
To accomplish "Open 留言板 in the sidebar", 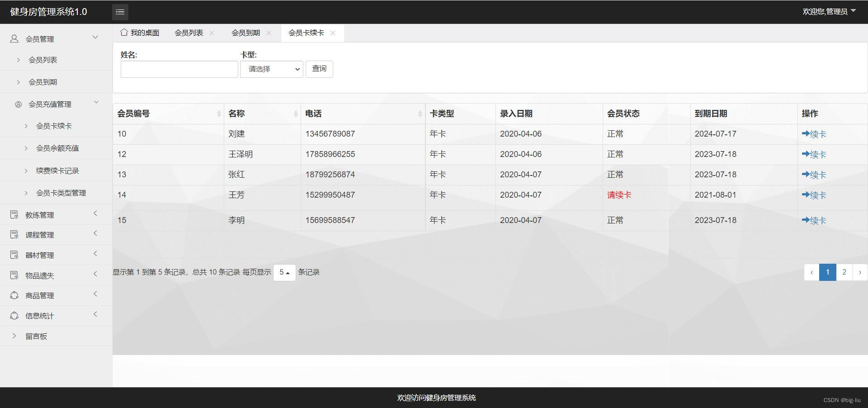I will click(x=36, y=337).
